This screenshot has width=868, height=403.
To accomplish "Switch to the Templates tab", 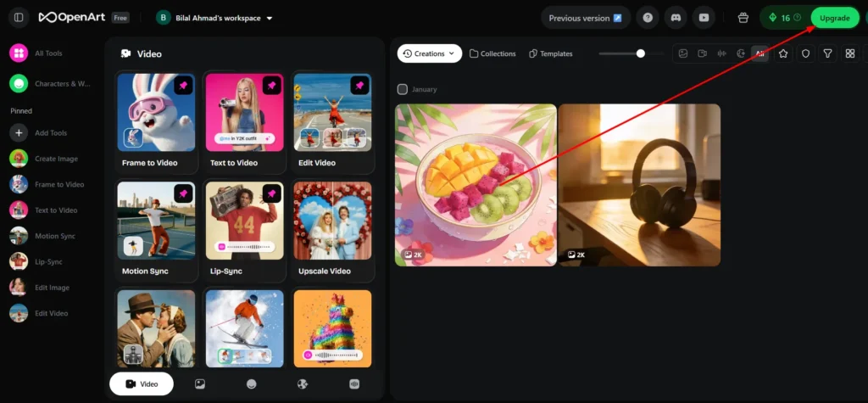I will [x=551, y=53].
